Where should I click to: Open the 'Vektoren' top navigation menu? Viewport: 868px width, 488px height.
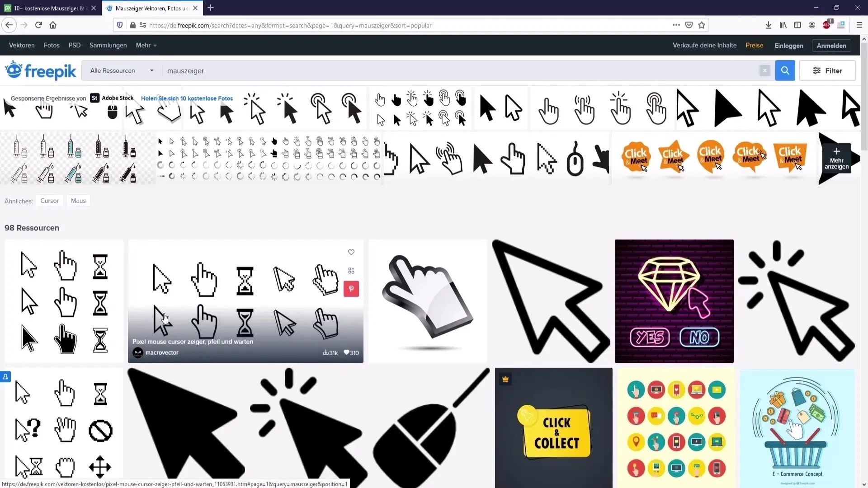click(x=22, y=45)
